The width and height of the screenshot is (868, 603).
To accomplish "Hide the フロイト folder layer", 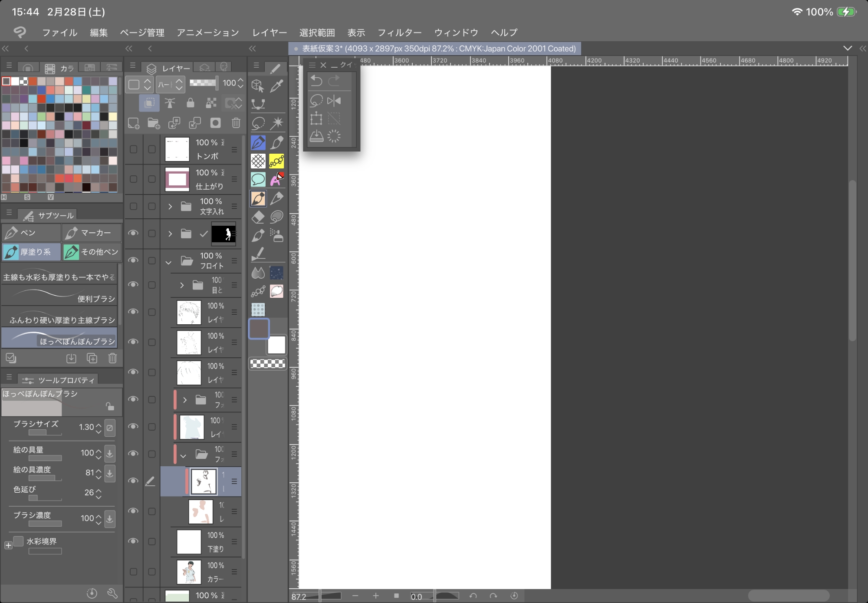I will coord(133,260).
